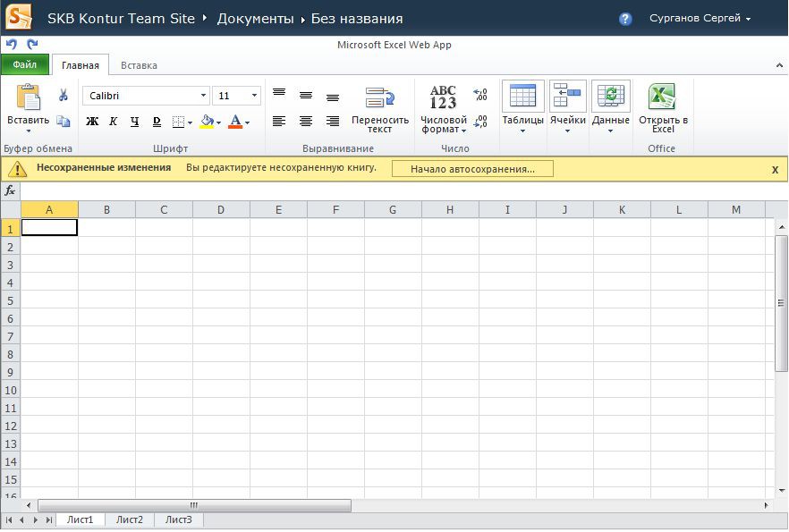Click the Cut scissors icon

[64, 95]
